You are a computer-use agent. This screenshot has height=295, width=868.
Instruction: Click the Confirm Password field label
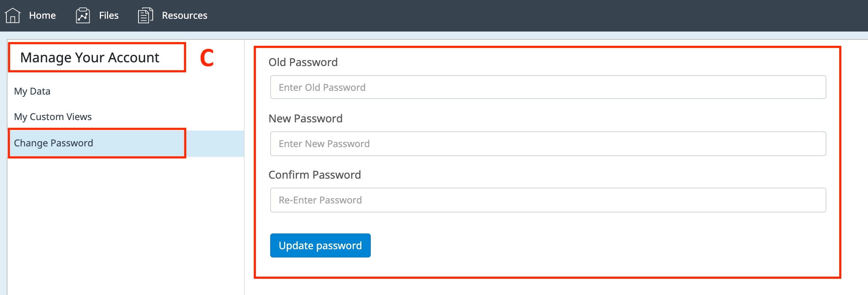pos(314,175)
